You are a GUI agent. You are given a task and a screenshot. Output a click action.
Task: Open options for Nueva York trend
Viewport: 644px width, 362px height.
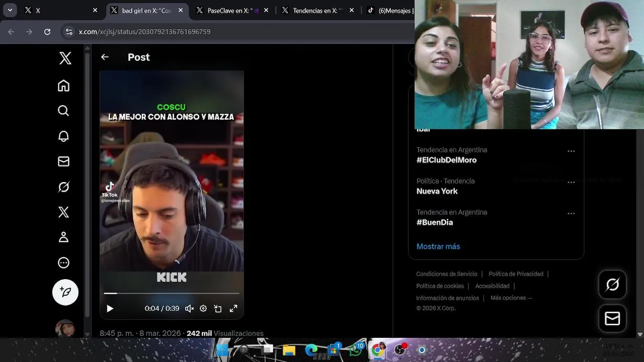571,182
